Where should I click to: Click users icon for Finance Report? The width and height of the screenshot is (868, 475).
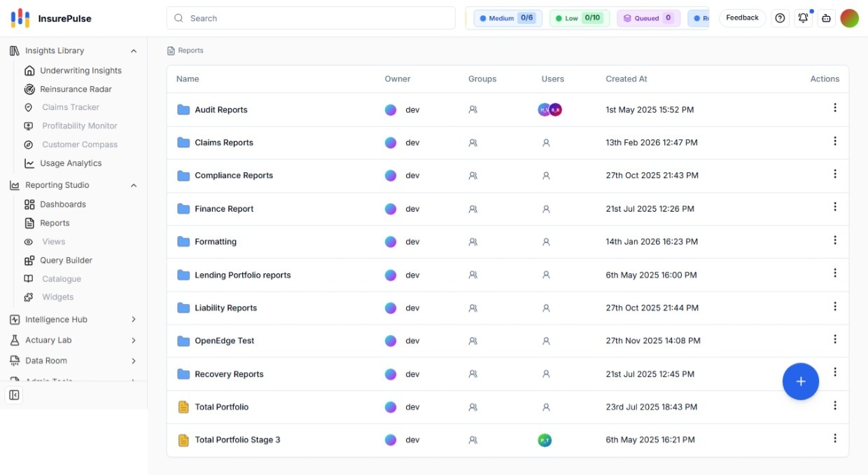pyautogui.click(x=546, y=209)
